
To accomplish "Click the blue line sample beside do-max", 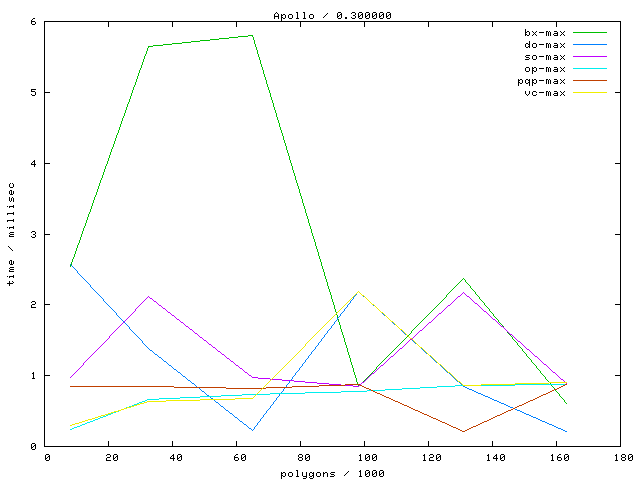I will (590, 45).
